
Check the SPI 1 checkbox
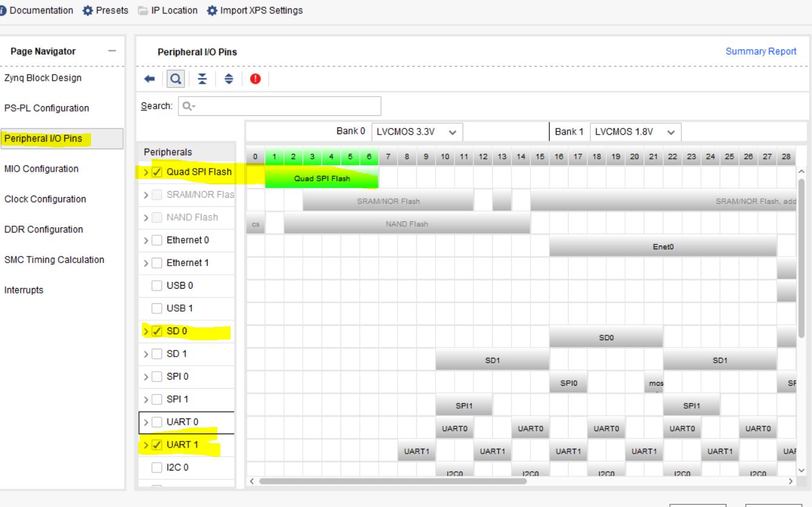point(157,399)
